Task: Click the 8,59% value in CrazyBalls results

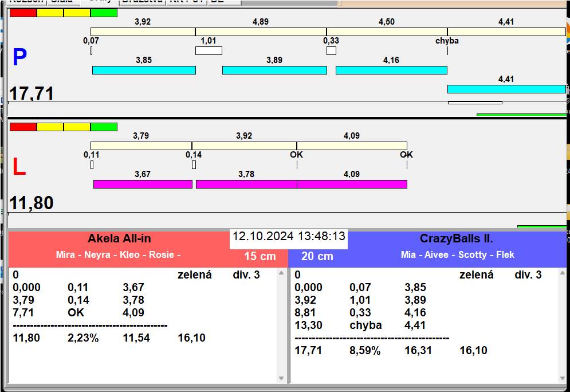Action: point(364,351)
